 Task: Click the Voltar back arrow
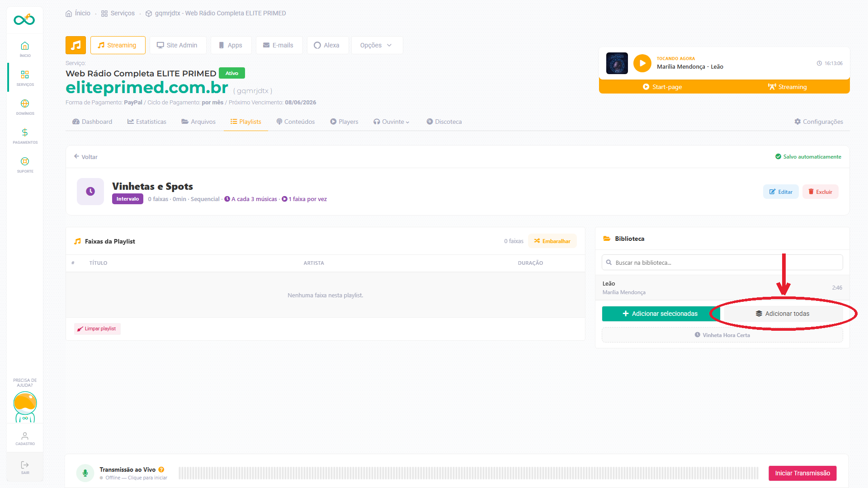(x=76, y=156)
